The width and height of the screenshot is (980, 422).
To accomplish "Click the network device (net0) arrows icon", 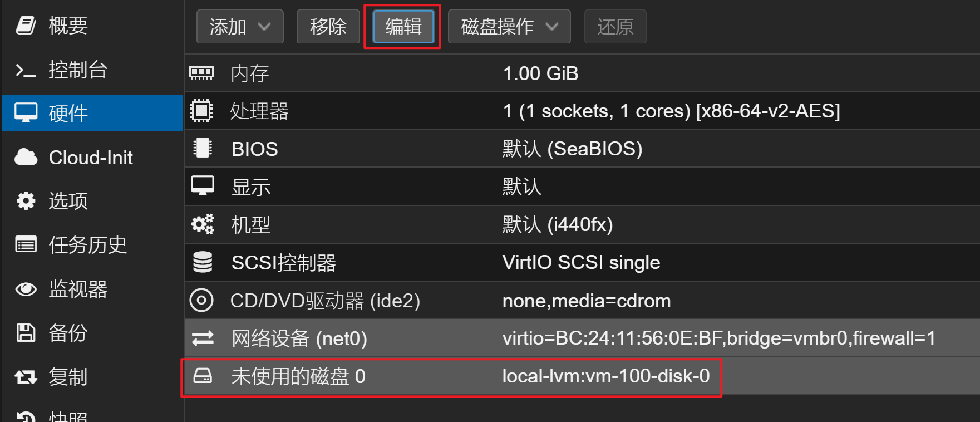I will pos(203,338).
